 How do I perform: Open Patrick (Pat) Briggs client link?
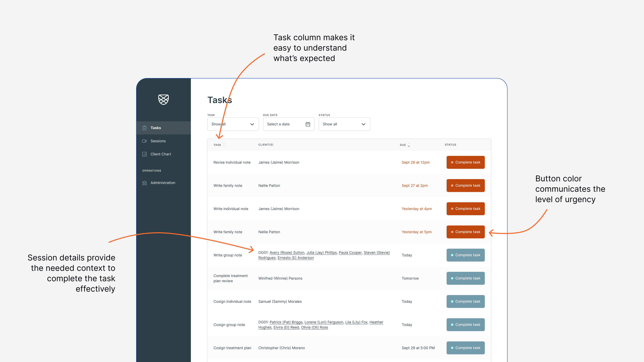(x=286, y=322)
